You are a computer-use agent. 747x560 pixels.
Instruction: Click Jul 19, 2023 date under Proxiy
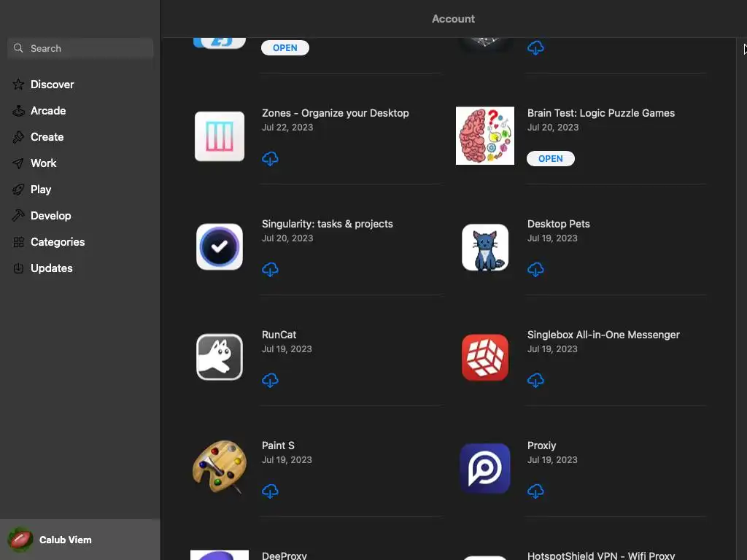[552, 460]
